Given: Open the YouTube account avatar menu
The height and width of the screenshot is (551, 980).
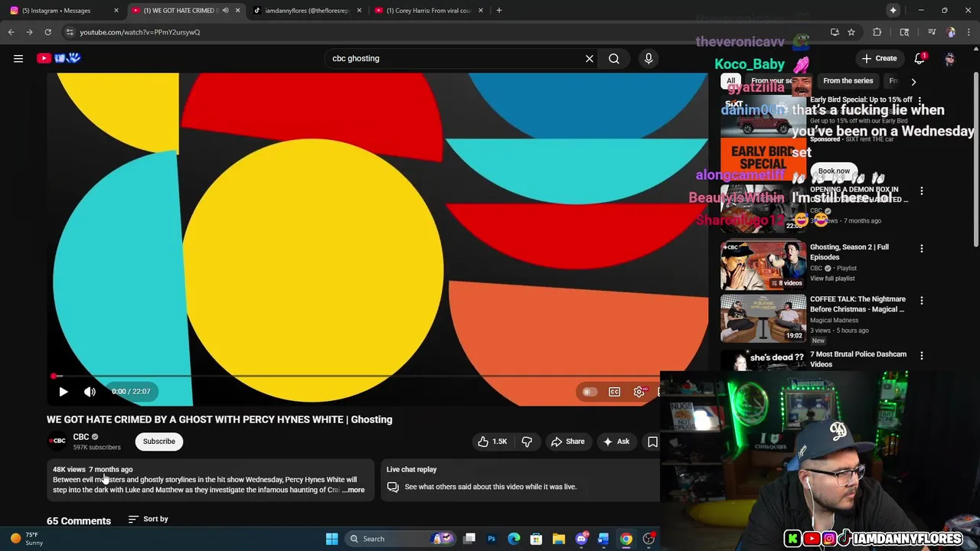Looking at the screenshot, I should 950,58.
